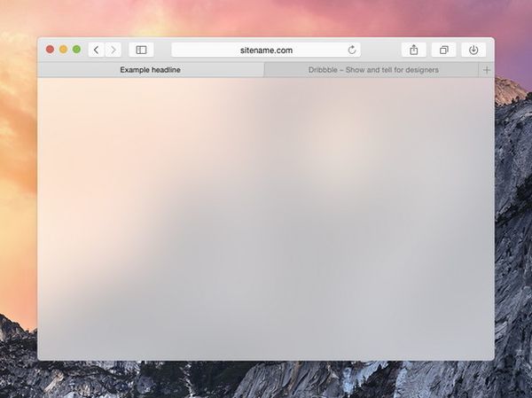The width and height of the screenshot is (532, 398).
Task: Go forward with the forward arrow button
Action: [x=113, y=50]
